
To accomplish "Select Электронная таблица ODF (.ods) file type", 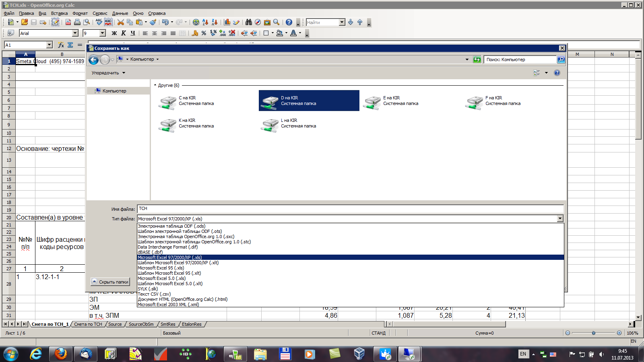I will coord(350,226).
